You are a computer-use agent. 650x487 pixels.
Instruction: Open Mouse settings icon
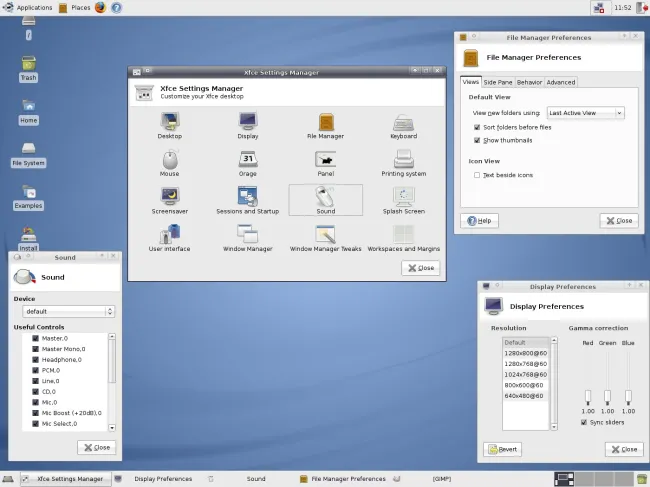(170, 163)
